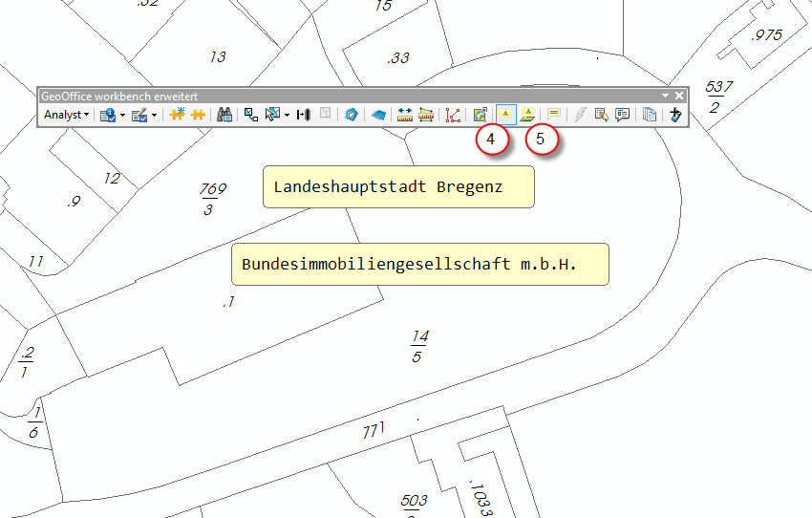
Task: Click the info list icon with blue 'i'
Action: coord(108,115)
